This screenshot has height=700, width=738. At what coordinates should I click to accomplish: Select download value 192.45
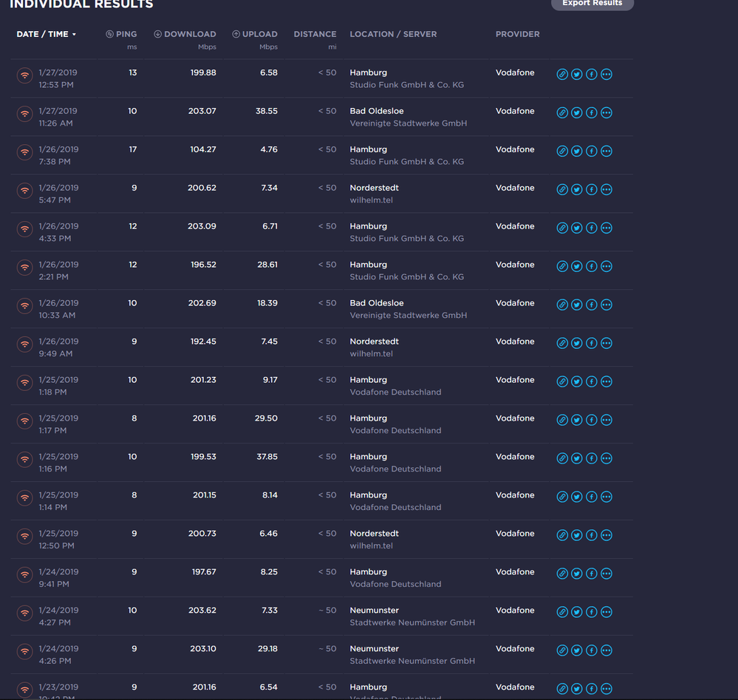tap(203, 341)
